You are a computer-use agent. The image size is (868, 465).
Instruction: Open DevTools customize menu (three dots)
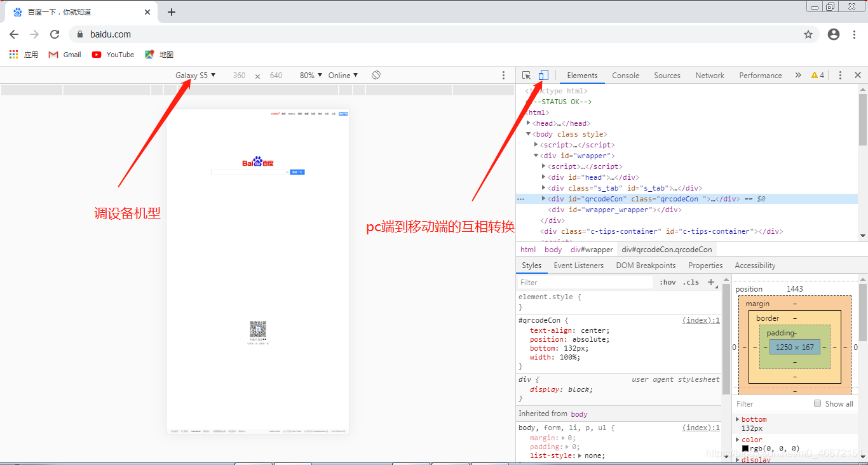(x=840, y=75)
